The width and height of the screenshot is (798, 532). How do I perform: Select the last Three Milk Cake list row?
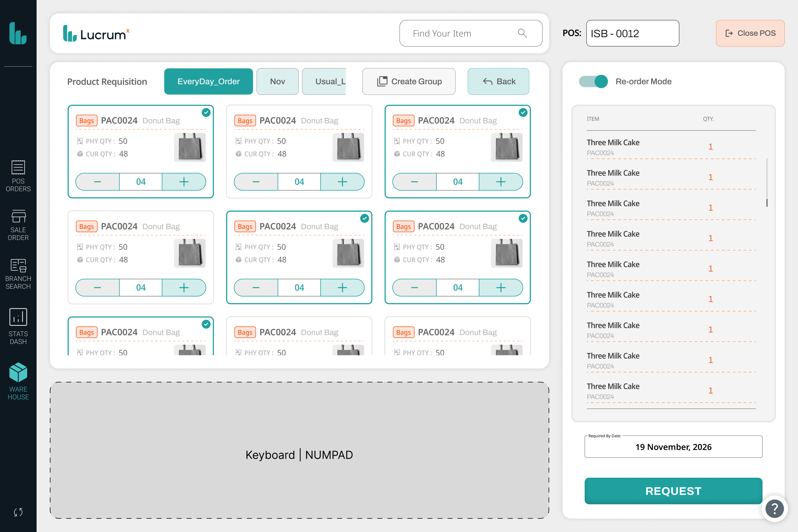(671, 391)
